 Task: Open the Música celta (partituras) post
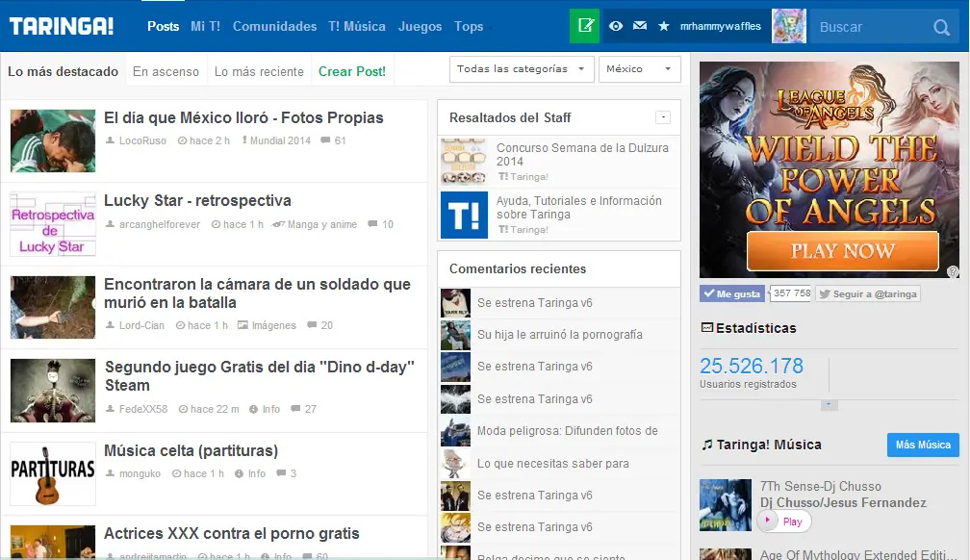pyautogui.click(x=191, y=450)
